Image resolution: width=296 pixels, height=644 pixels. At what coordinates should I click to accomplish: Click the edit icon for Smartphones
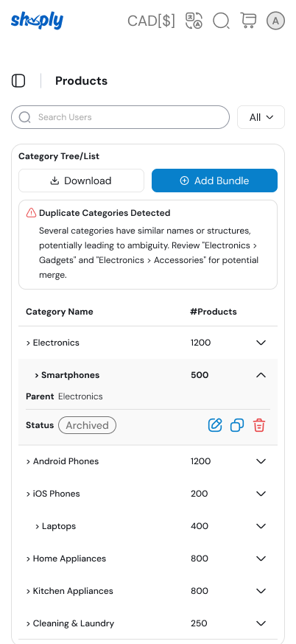tap(215, 425)
